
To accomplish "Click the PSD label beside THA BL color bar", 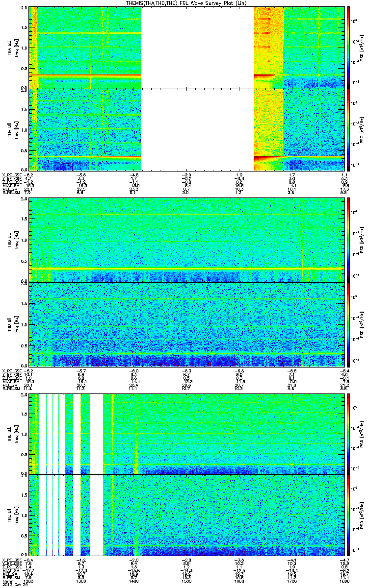I will (x=362, y=47).
